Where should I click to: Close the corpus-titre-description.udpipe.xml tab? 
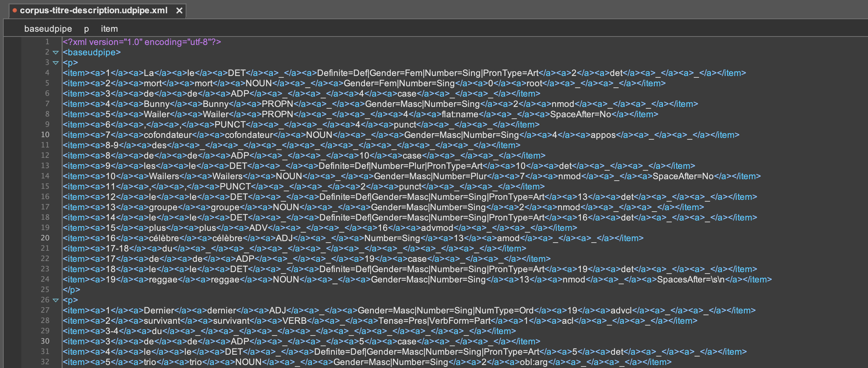[179, 11]
